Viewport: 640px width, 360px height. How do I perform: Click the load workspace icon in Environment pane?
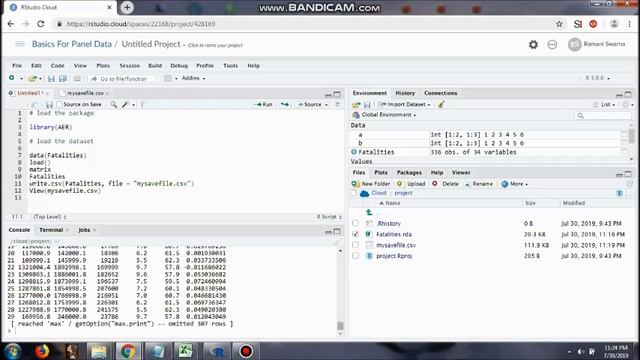click(x=356, y=105)
